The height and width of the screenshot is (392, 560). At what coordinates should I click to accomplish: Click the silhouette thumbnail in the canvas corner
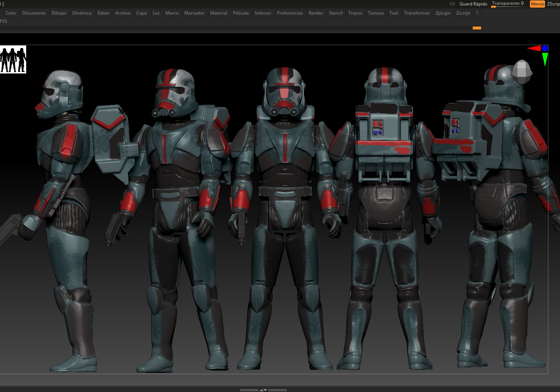13,60
